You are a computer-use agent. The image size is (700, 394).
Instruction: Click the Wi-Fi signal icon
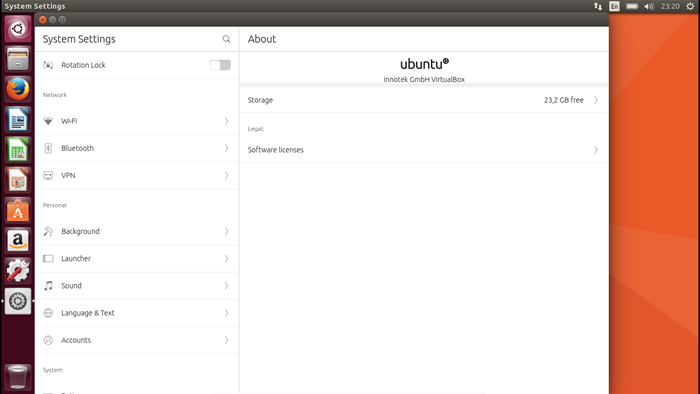[48, 121]
